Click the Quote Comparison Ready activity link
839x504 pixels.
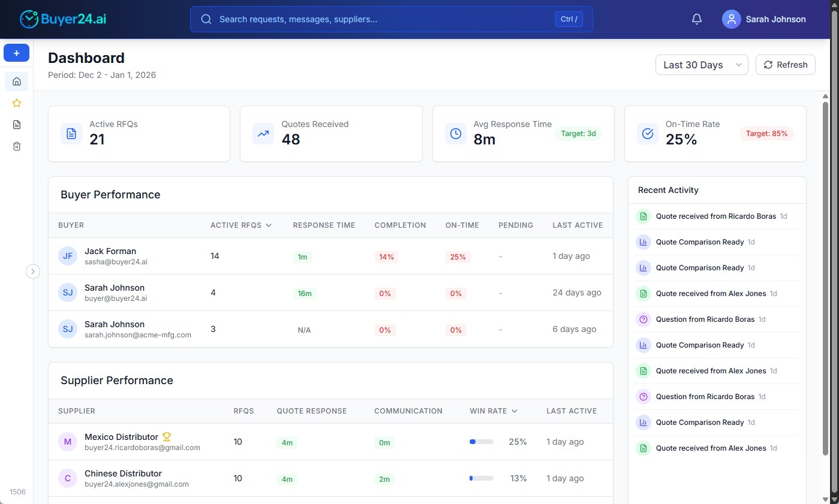pos(699,242)
